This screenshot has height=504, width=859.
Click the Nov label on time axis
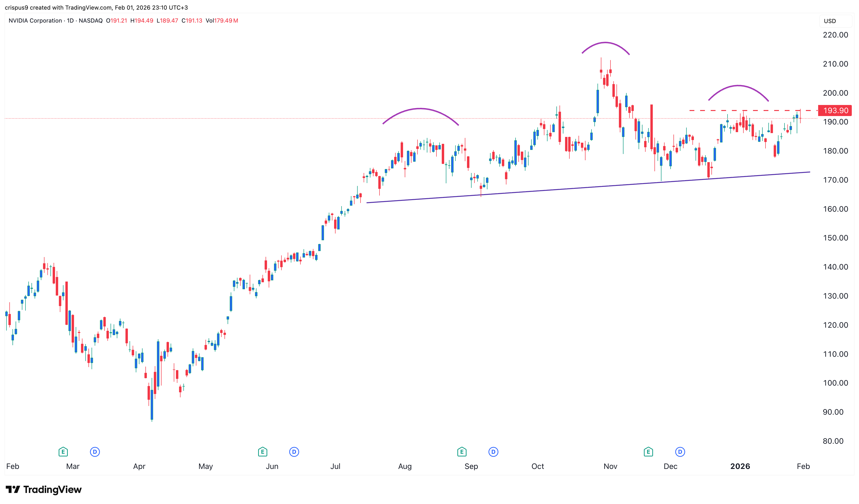[610, 466]
